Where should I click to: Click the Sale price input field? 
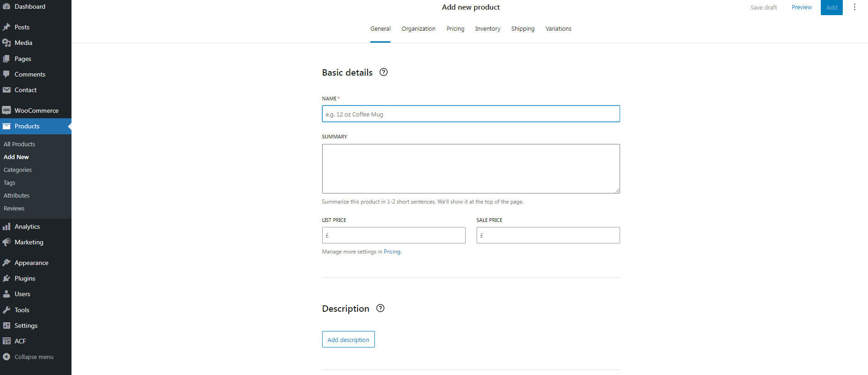pos(548,235)
